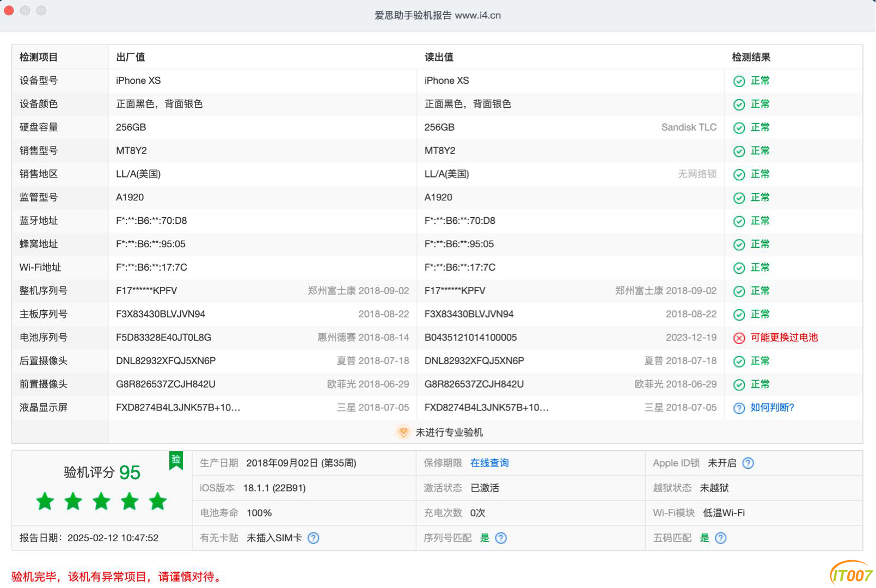Viewport: 876px width, 588px height.
Task: Select read battery serial B0435121014100005
Action: 470,338
